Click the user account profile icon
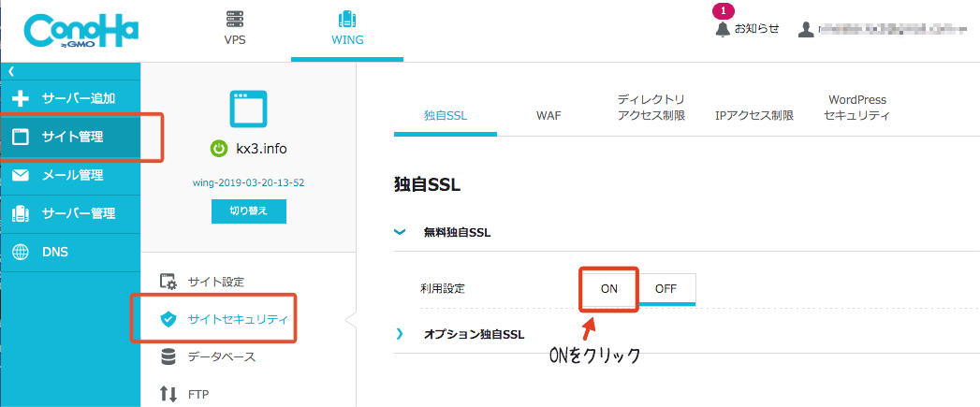980x407 pixels. (x=806, y=29)
